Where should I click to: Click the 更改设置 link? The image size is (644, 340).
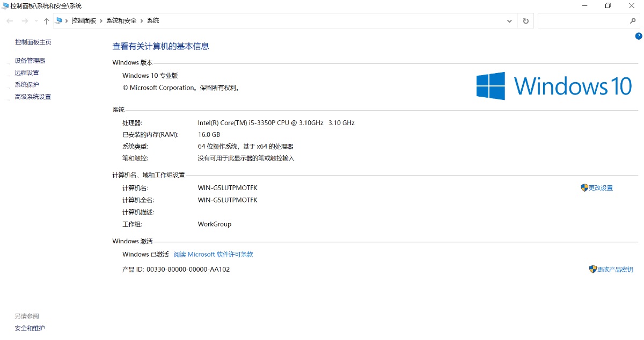click(x=601, y=188)
